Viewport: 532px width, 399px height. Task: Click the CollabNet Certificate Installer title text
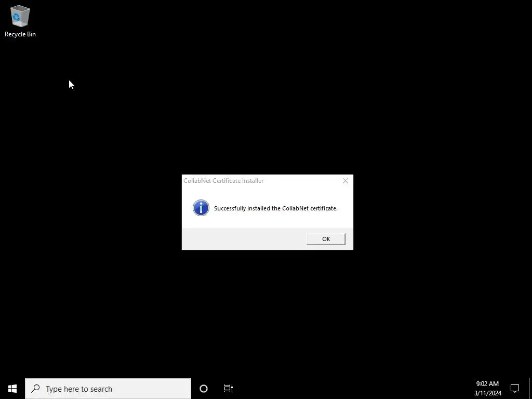click(x=223, y=181)
